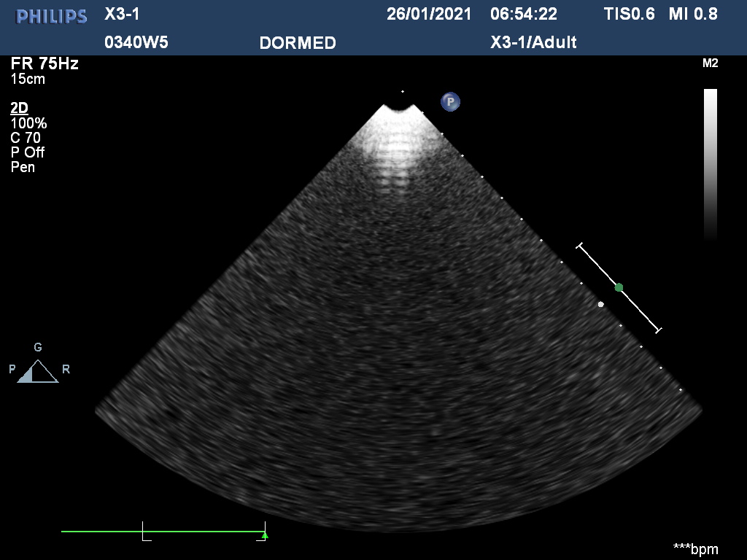Viewport: 747px width, 560px height.
Task: Select the 2D mode label
Action: click(x=19, y=109)
